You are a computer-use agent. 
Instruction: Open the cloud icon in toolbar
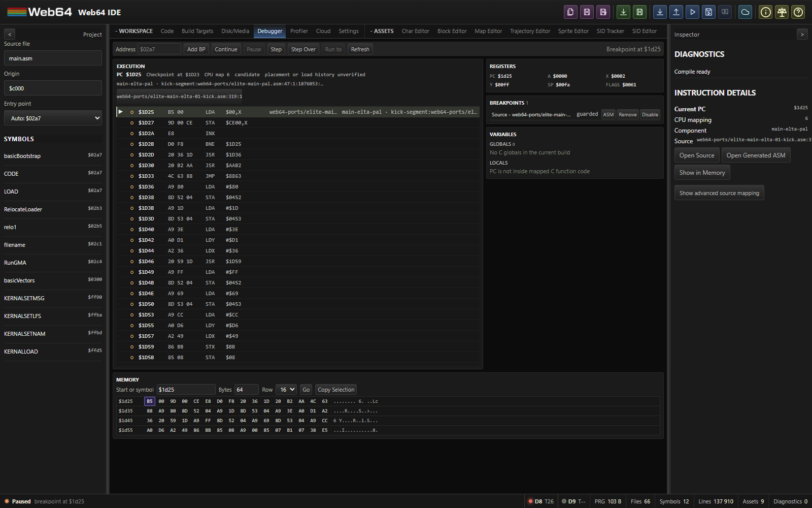[x=745, y=12]
